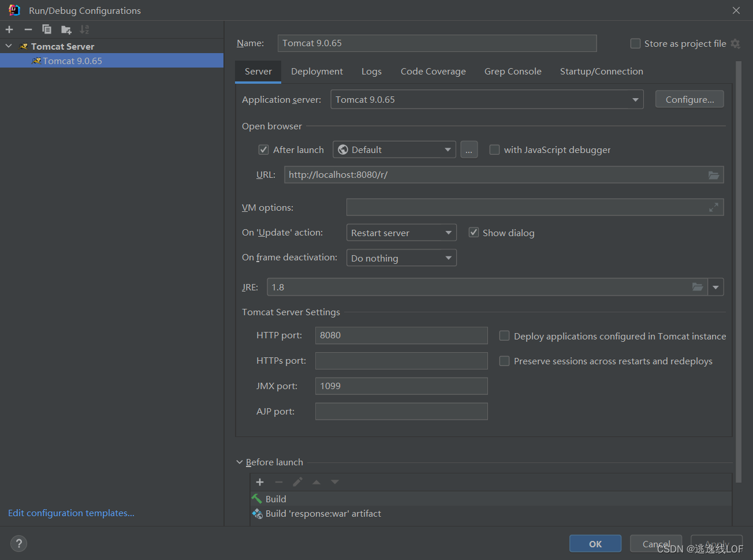Click IntelliJ logo in title bar
Viewport: 753px width, 560px height.
14,10
